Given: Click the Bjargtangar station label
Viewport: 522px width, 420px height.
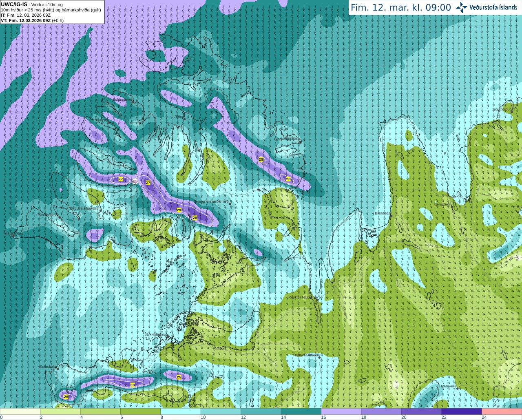Looking at the screenshot, I should (13, 233).
